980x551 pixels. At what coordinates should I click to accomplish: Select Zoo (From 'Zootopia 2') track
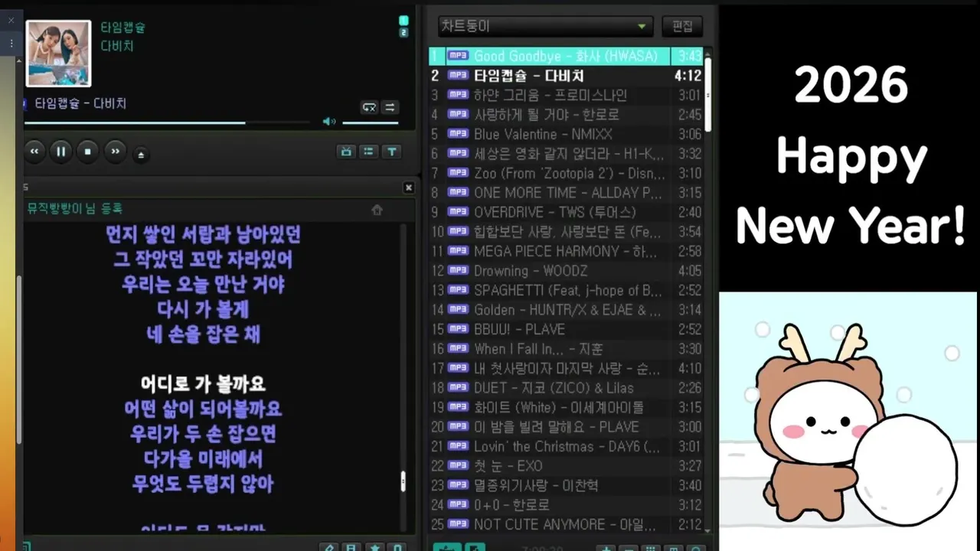point(566,173)
